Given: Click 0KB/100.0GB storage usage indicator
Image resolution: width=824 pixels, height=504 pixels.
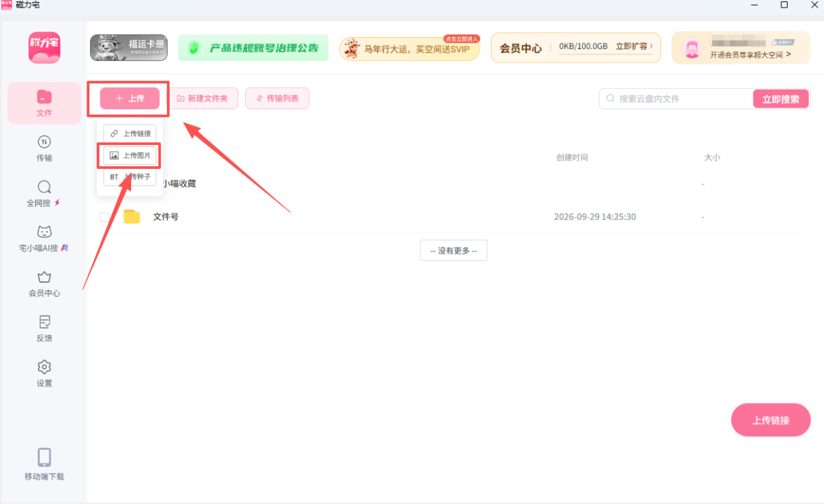Looking at the screenshot, I should coord(583,47).
